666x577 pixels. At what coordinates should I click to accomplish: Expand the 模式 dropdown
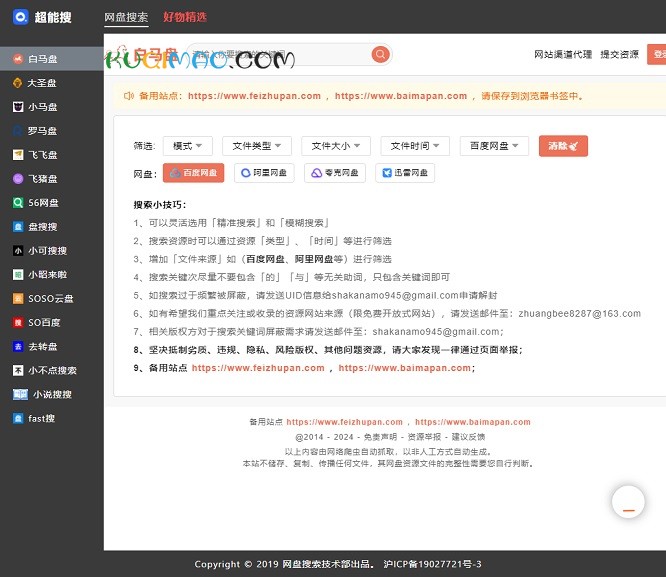[187, 146]
